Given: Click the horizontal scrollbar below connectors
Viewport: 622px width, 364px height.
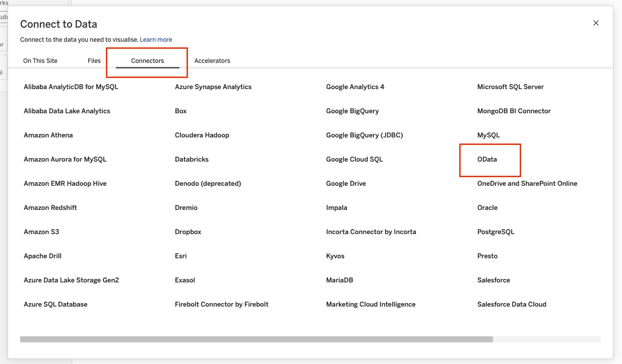Looking at the screenshot, I should pos(256,339).
